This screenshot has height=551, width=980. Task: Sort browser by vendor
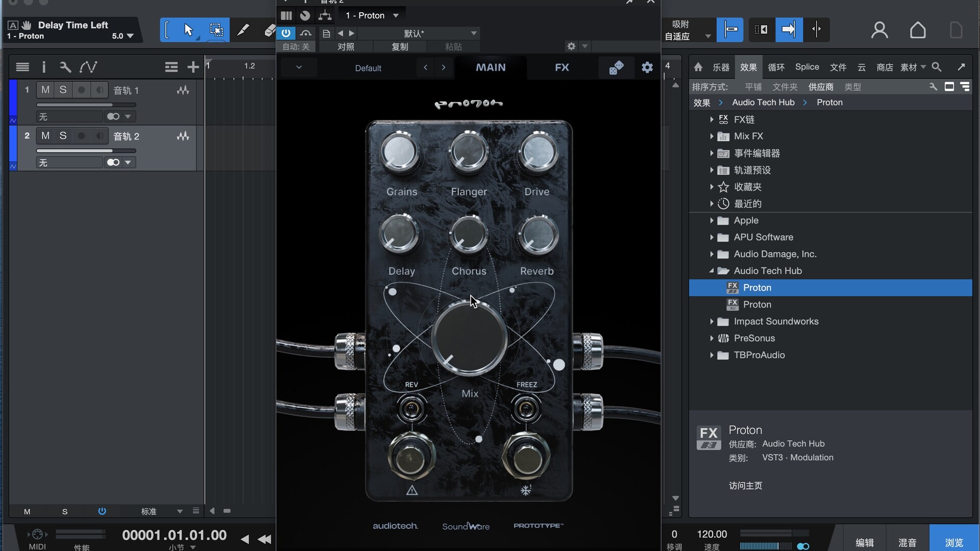[x=821, y=87]
